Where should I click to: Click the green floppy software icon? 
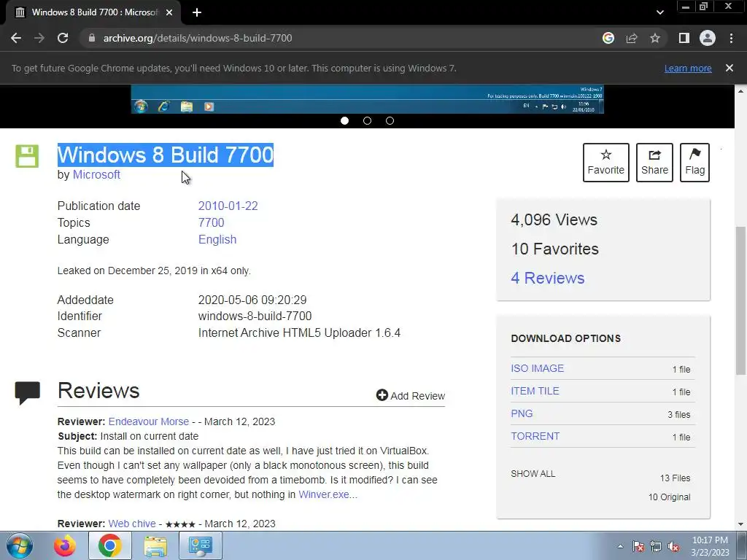click(27, 156)
